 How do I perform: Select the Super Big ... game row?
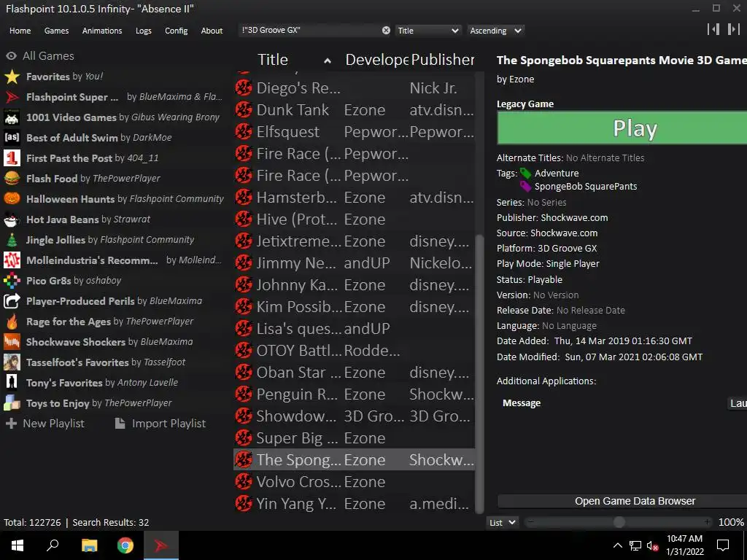point(354,437)
